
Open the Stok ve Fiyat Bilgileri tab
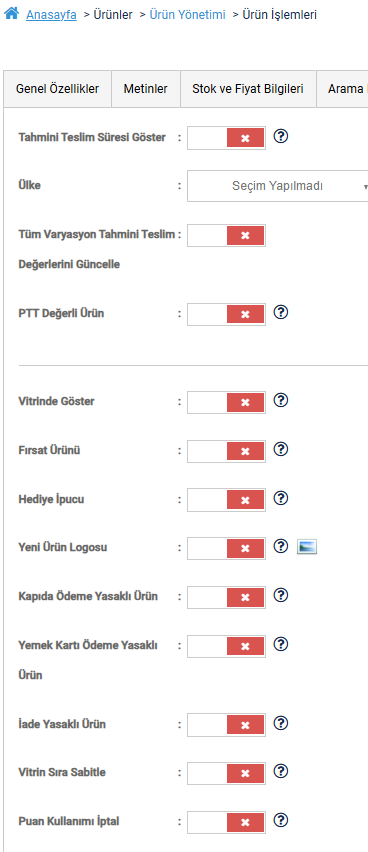(248, 89)
